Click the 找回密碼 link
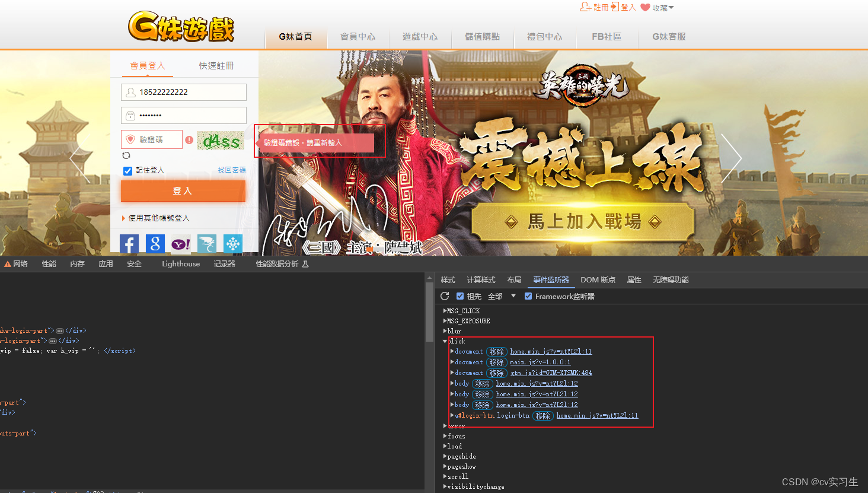868x493 pixels. pyautogui.click(x=232, y=170)
